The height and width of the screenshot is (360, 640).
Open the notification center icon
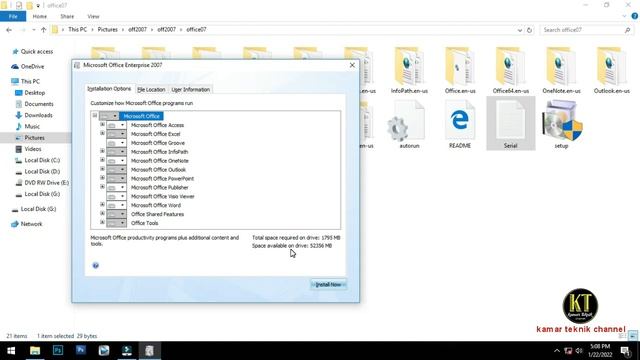[x=625, y=351]
